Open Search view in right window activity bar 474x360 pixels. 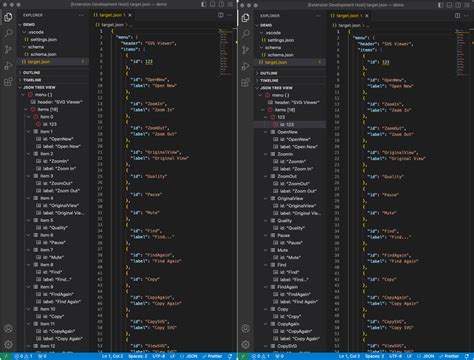(246, 34)
